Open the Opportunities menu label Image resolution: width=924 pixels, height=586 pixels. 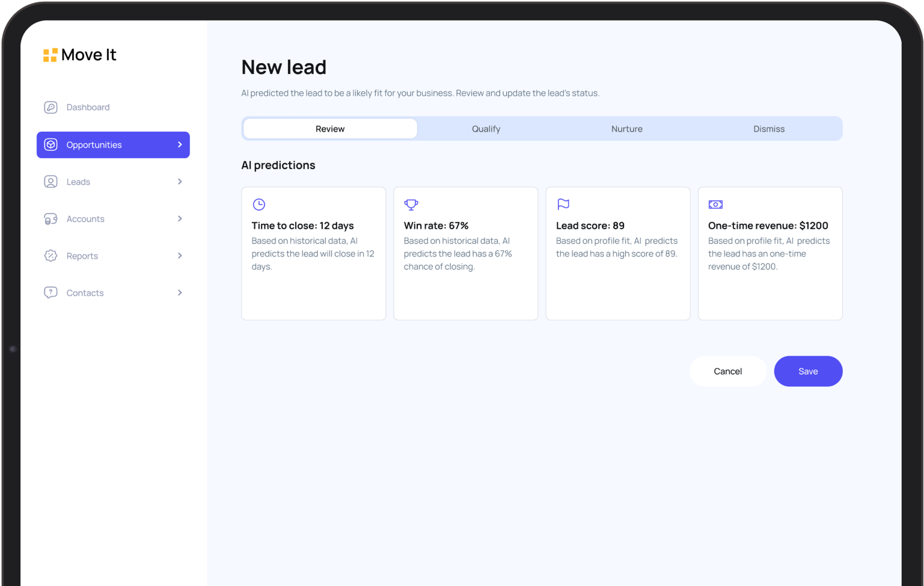click(x=94, y=145)
